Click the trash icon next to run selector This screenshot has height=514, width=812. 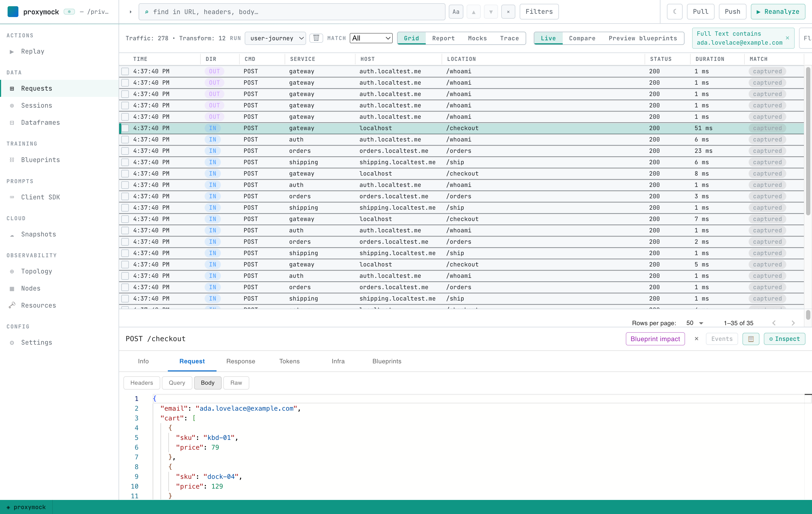(x=316, y=38)
